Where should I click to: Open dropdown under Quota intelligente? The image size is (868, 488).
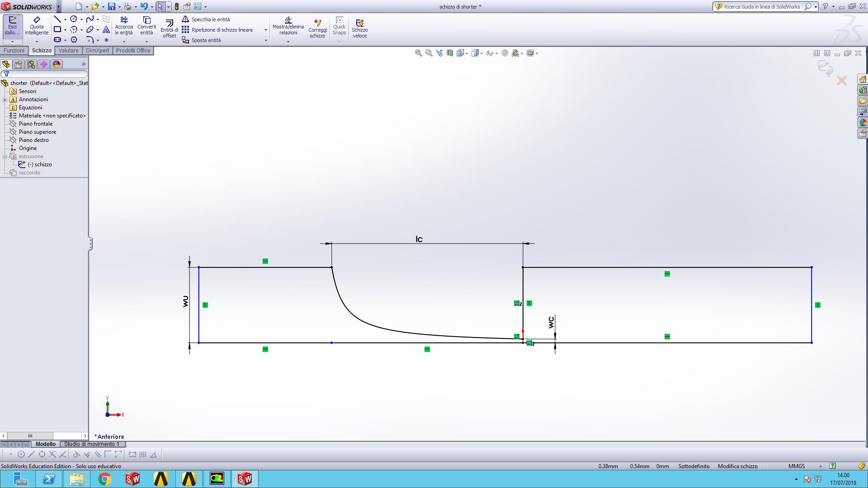(x=37, y=42)
